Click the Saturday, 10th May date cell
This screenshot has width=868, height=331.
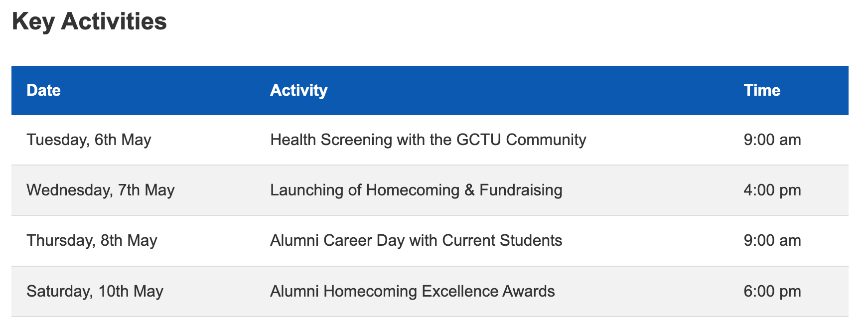click(95, 291)
